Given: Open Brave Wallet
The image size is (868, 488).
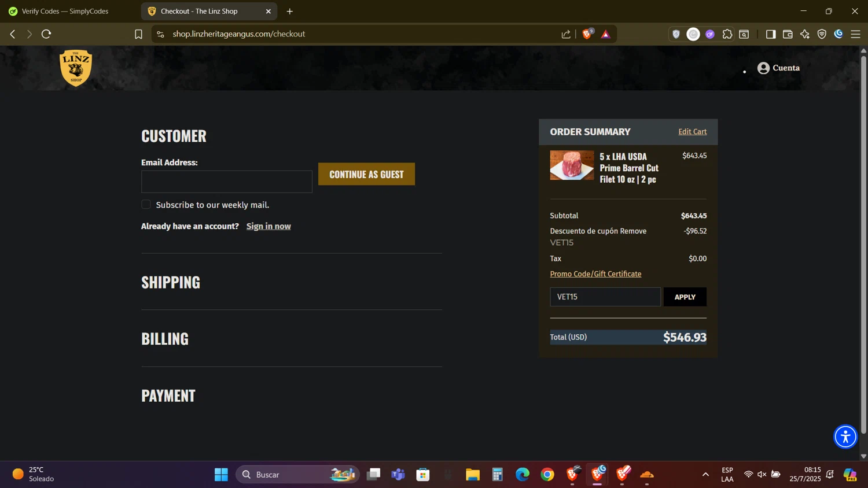Looking at the screenshot, I should point(788,34).
